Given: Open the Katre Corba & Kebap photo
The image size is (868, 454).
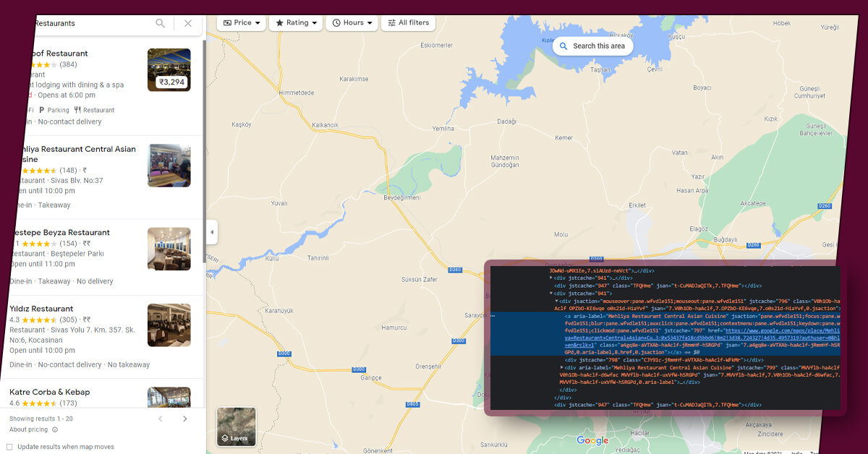Looking at the screenshot, I should click(x=169, y=398).
